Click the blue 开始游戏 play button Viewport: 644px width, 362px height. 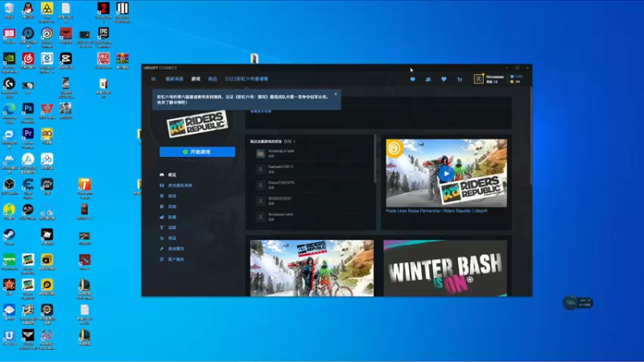click(x=197, y=152)
